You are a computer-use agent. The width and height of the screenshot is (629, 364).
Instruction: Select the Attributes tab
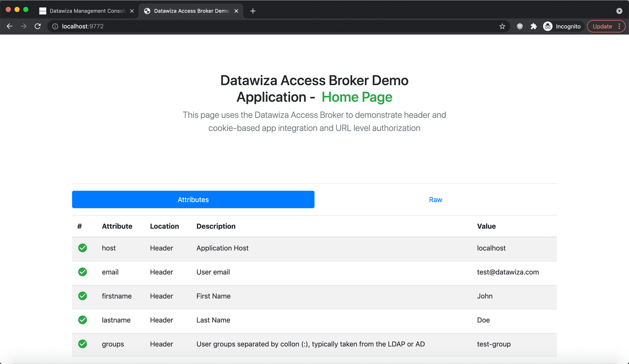[x=193, y=199]
